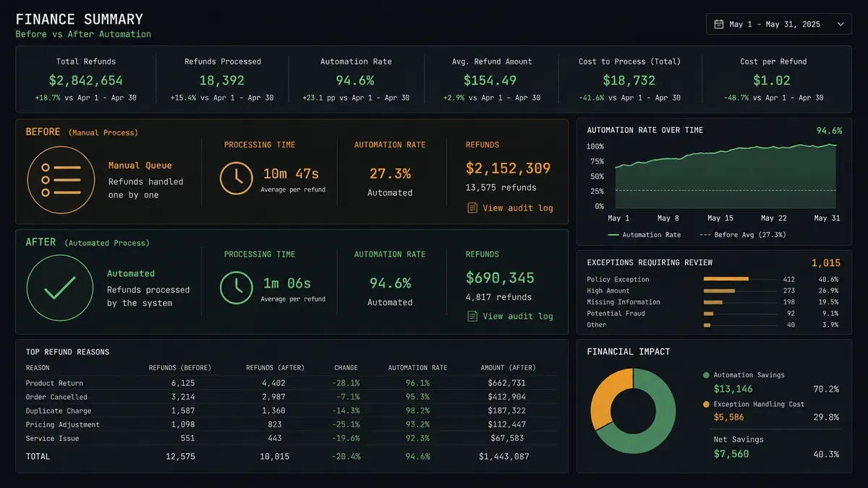The image size is (868, 488).
Task: Open View audit log in After panel
Action: click(x=517, y=316)
